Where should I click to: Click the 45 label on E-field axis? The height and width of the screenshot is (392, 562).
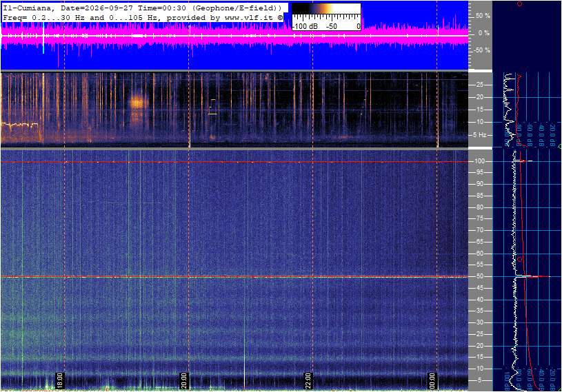click(479, 288)
